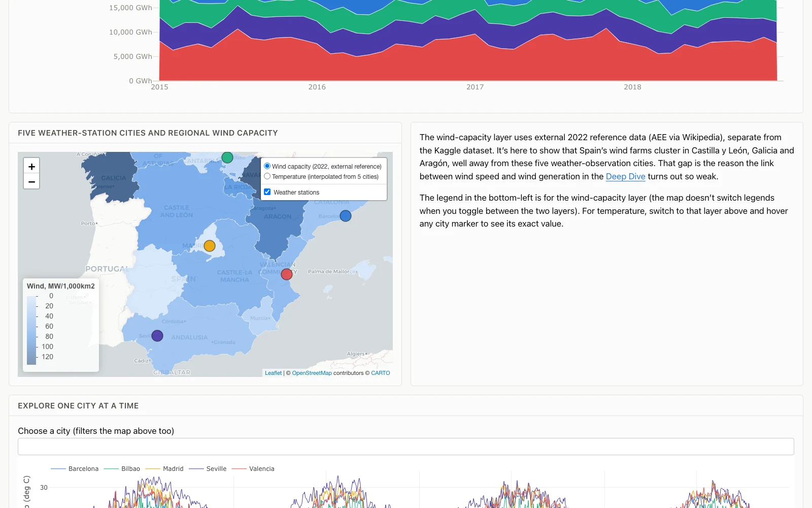
Task: Zoom out on the Spain map
Action: pyautogui.click(x=31, y=181)
